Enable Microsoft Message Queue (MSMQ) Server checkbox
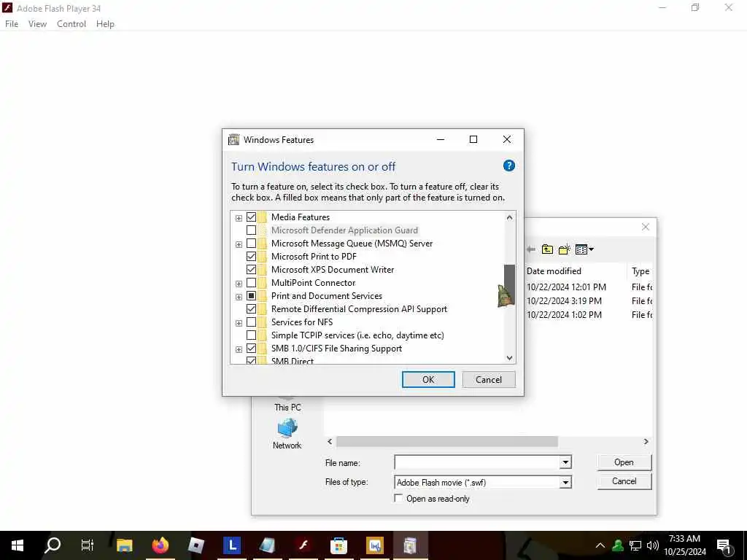 (x=251, y=244)
